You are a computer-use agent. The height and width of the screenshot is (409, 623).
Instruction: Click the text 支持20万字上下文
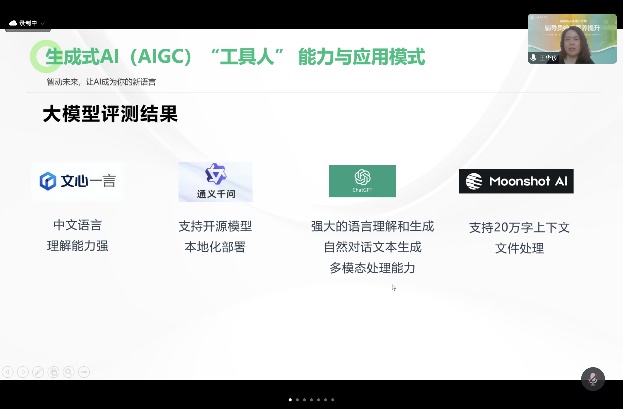(519, 227)
